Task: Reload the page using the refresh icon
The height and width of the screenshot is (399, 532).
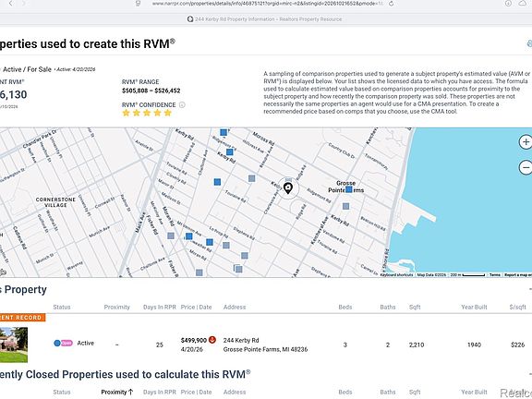Action: (x=392, y=4)
